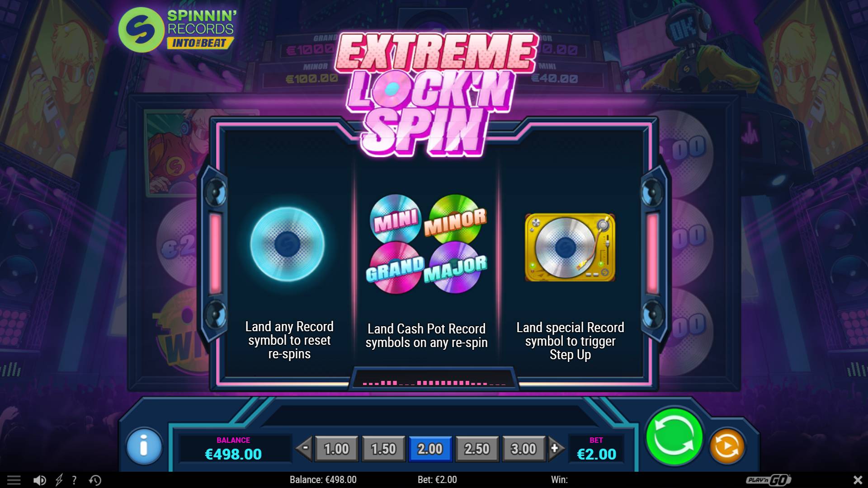Select the 1.00 bet option
Image resolution: width=868 pixels, height=488 pixels.
[336, 449]
